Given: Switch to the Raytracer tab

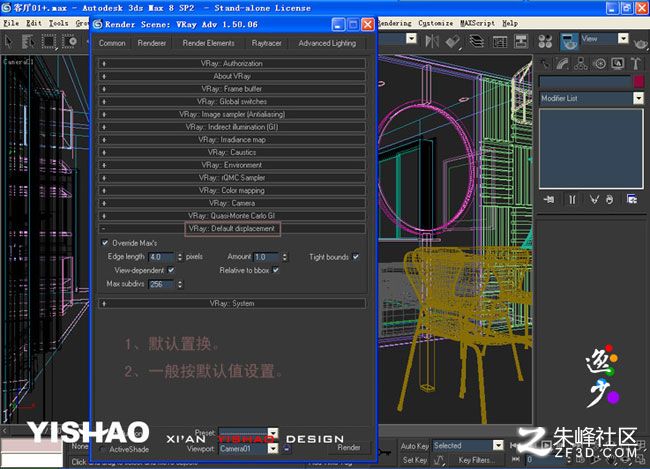Looking at the screenshot, I should point(266,43).
